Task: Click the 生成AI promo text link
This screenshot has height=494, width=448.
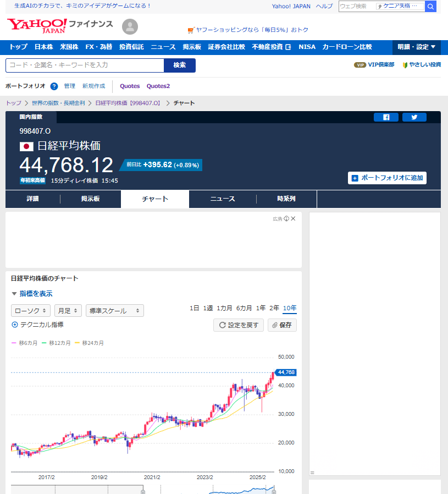Action: 83,6
